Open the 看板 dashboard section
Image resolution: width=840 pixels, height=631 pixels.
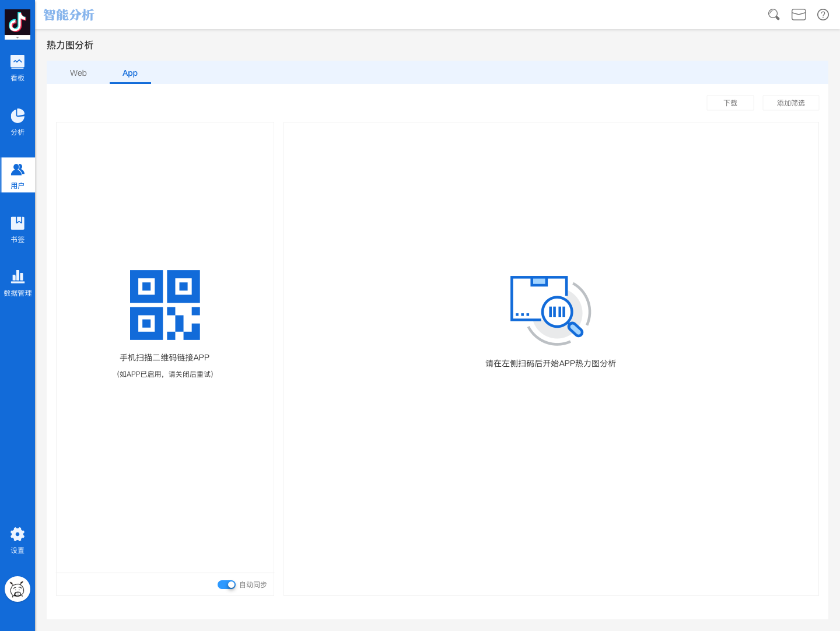[17, 68]
